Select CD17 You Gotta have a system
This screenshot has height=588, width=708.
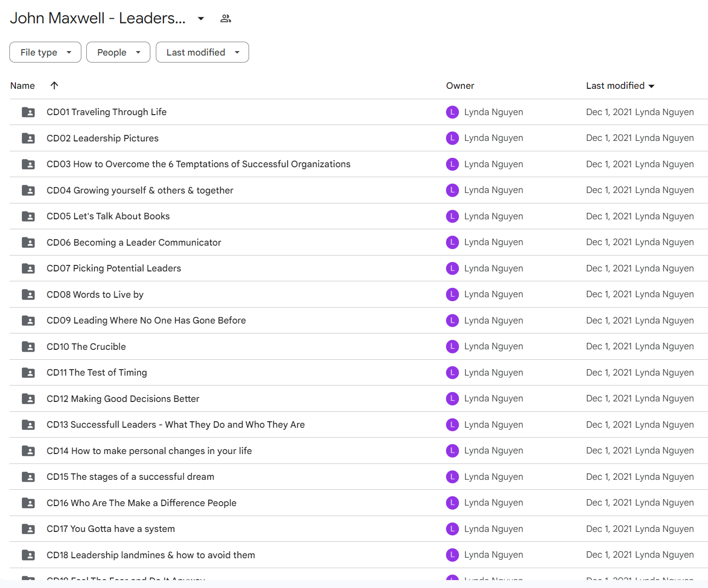tap(111, 529)
